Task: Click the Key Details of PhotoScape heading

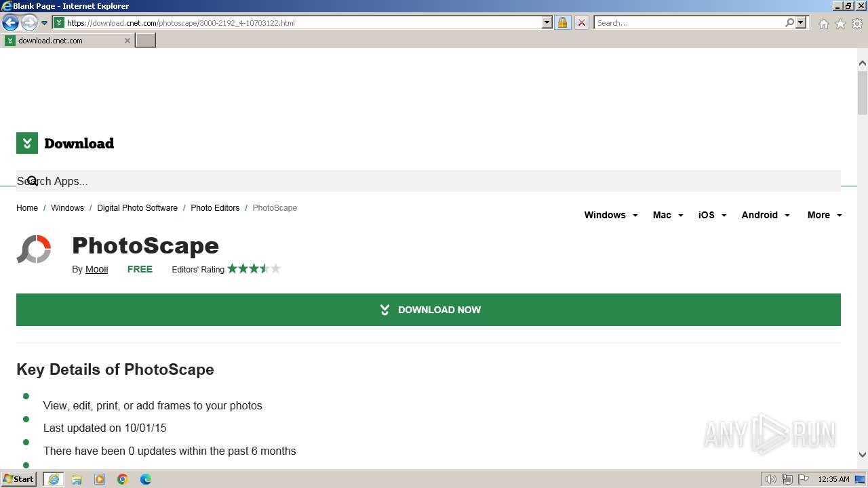Action: click(115, 369)
